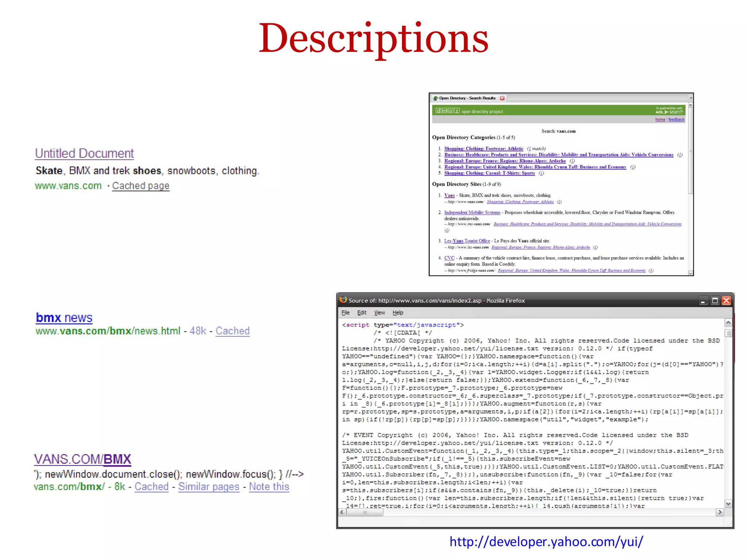
Task: Click scroll left arrow in source viewer
Action: [x=342, y=512]
